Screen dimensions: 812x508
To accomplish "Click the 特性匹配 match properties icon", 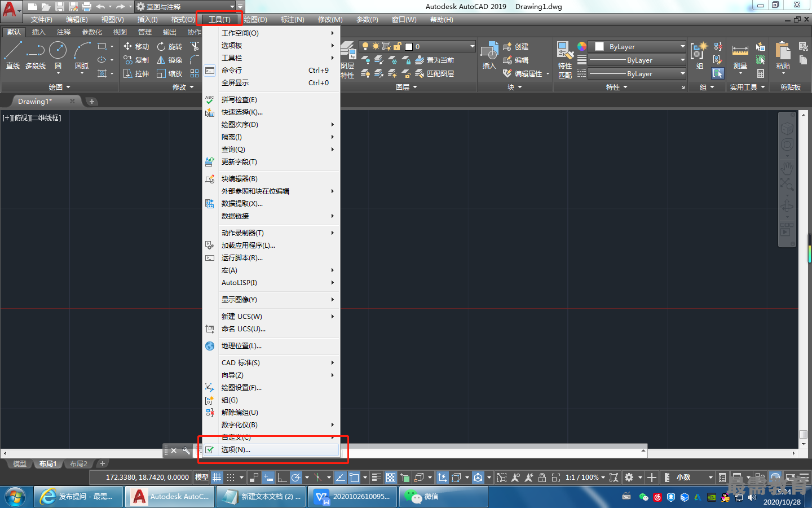I will click(x=565, y=59).
